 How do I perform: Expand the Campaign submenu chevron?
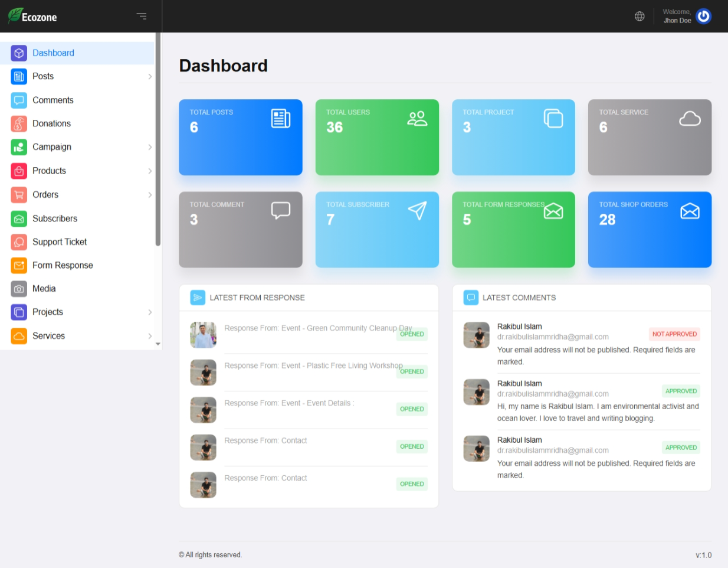(x=150, y=147)
